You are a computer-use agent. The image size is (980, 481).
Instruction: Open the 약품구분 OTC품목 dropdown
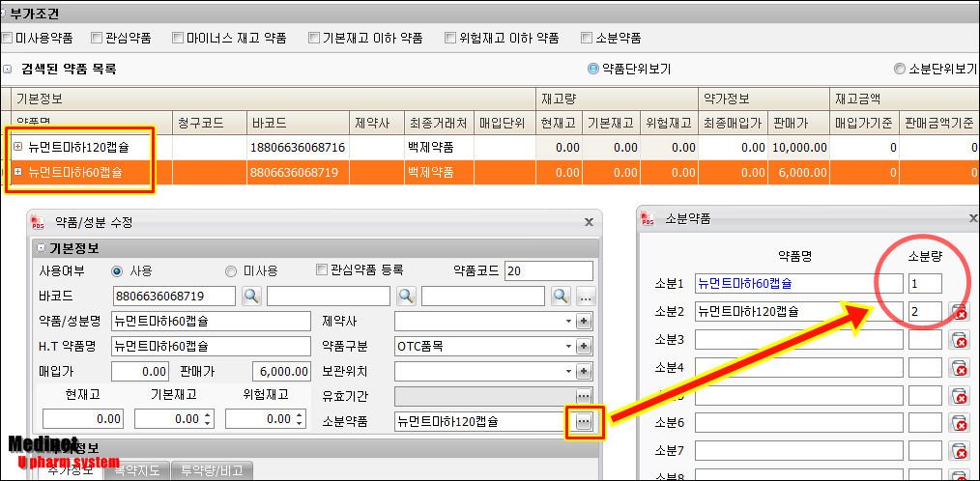pos(567,346)
